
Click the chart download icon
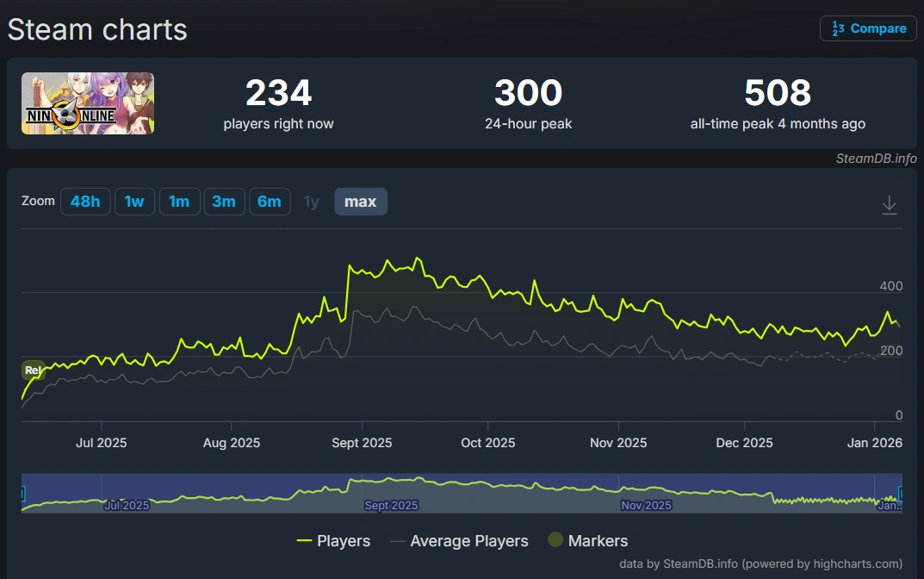click(x=890, y=205)
